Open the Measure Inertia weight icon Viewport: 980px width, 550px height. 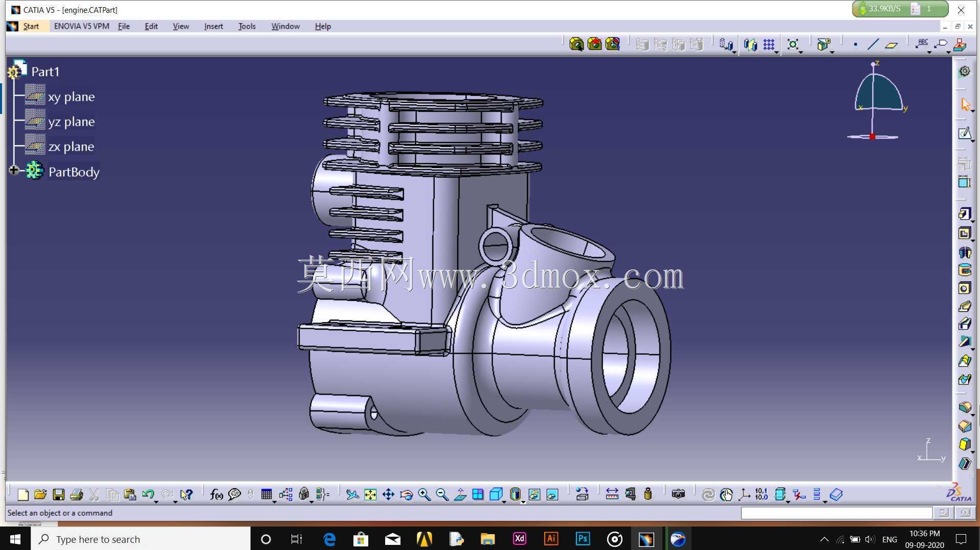click(648, 494)
